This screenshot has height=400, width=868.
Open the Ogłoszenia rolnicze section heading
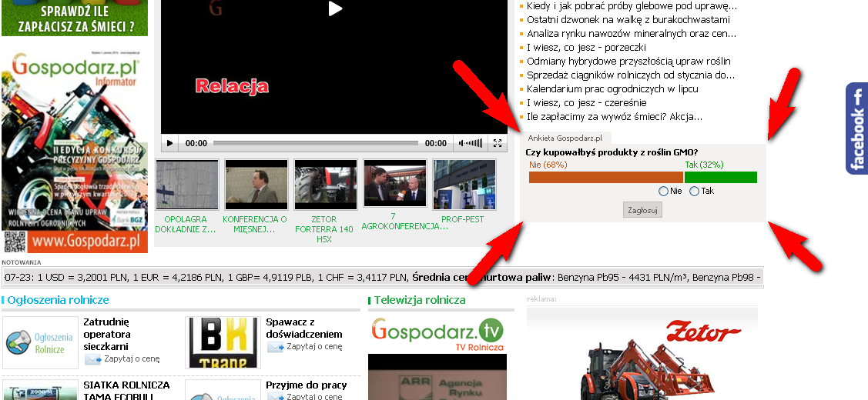click(58, 300)
